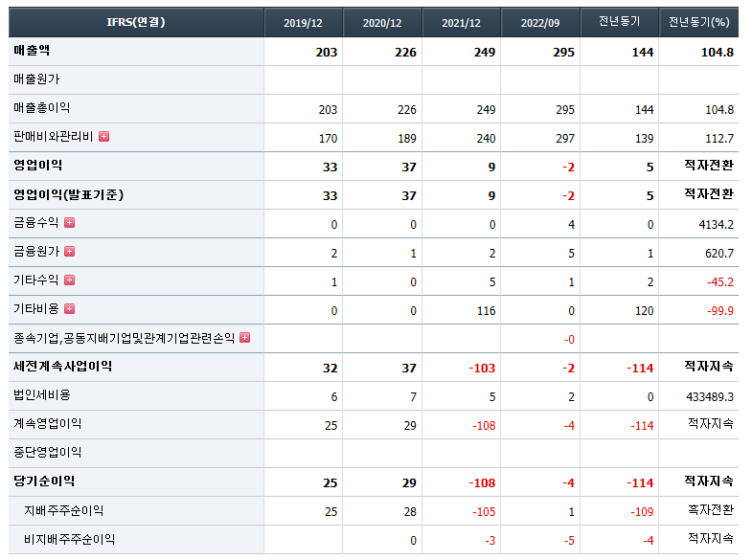Select the 금융원가 row label
This screenshot has width=752, height=560.
click(36, 252)
